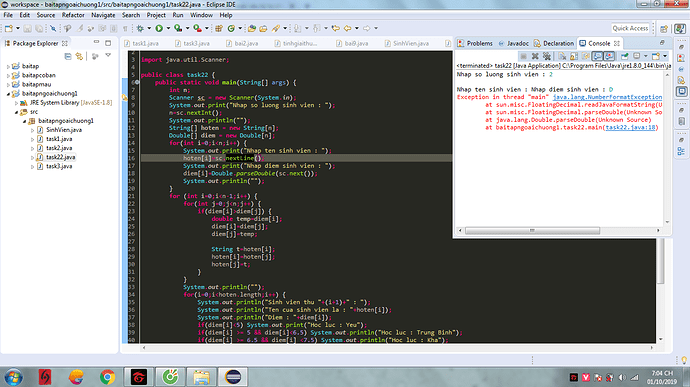This screenshot has width=690, height=387.
Task: Click the Console horizontal scrollbar thumb
Action: pos(532,230)
